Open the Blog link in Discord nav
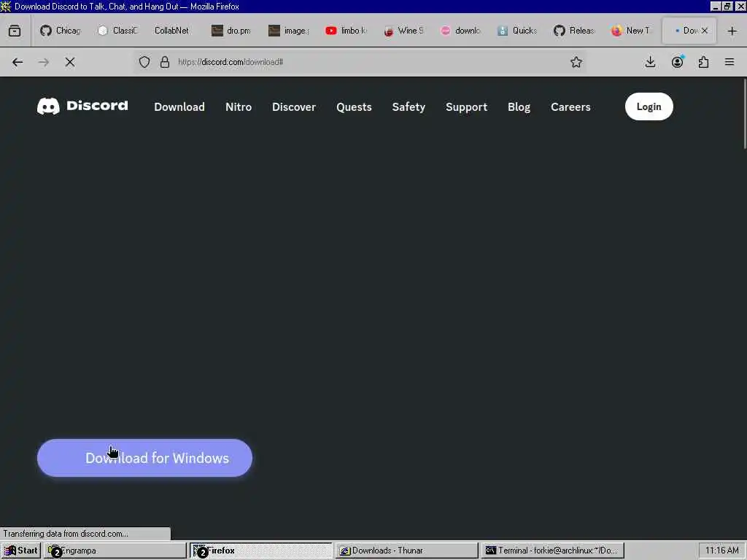 (519, 107)
